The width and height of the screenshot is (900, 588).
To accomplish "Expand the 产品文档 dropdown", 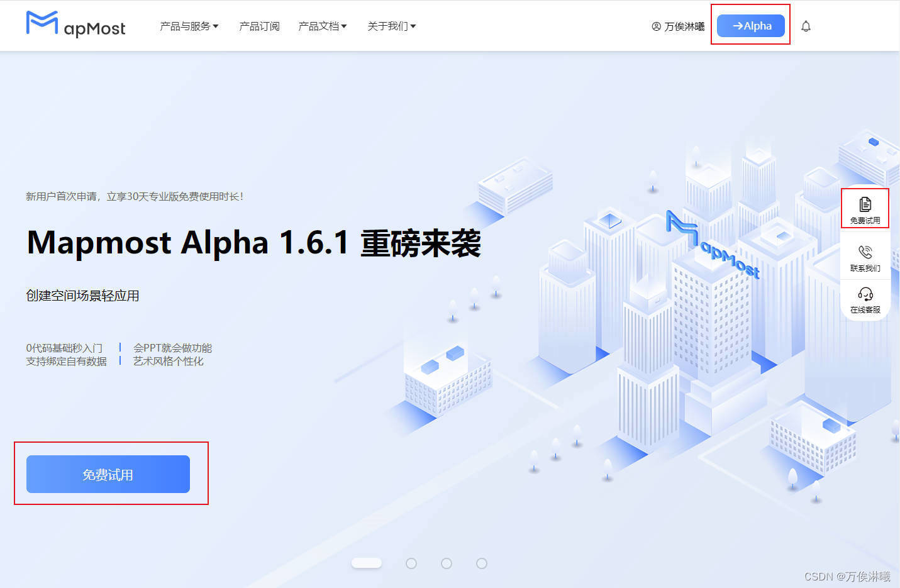I will click(323, 26).
